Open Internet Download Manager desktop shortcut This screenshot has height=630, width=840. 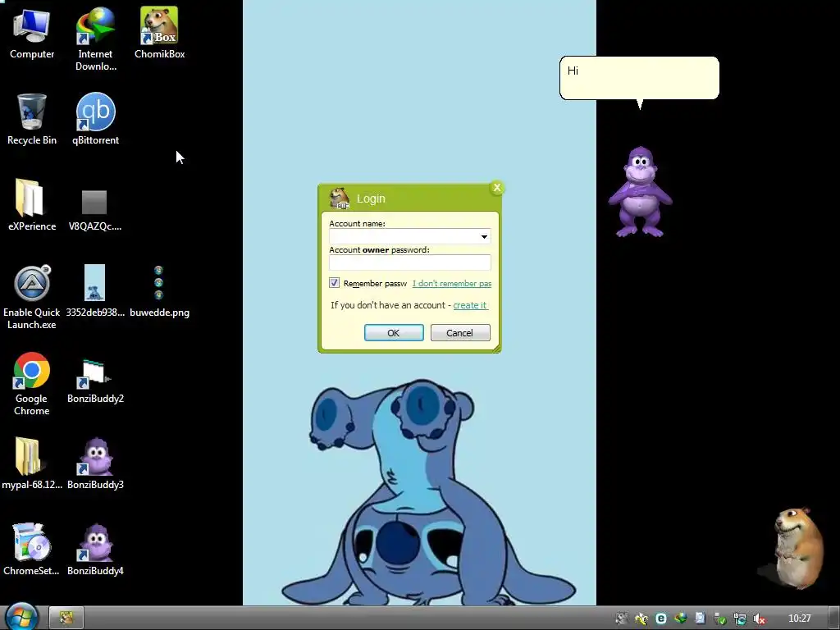click(x=95, y=39)
